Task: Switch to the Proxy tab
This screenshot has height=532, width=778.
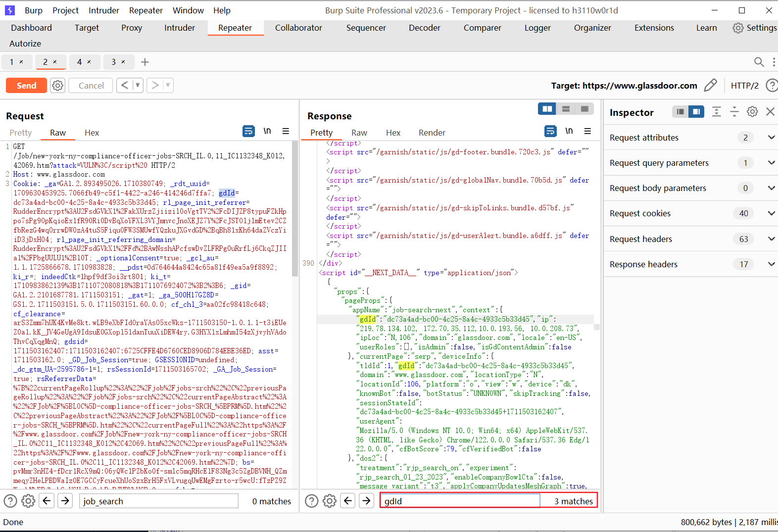Action: pos(132,28)
